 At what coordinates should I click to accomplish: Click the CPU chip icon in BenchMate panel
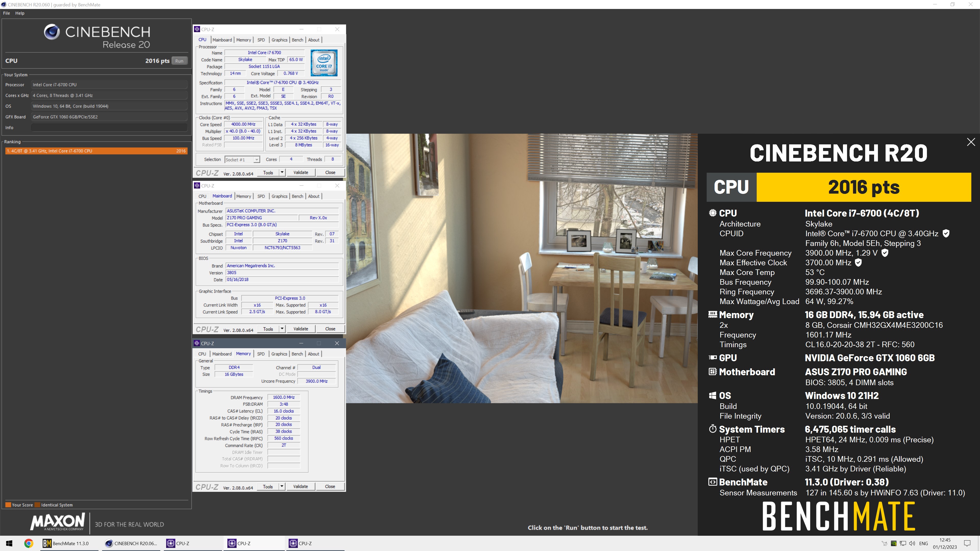point(713,213)
